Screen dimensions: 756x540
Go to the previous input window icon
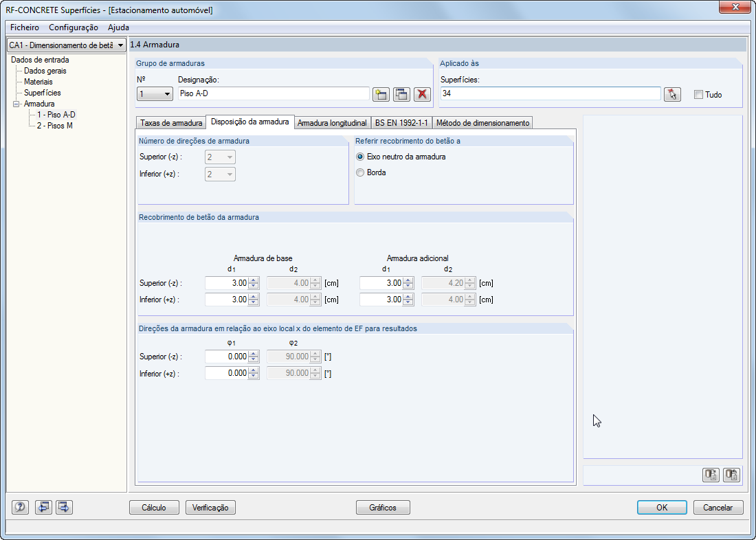click(x=44, y=507)
